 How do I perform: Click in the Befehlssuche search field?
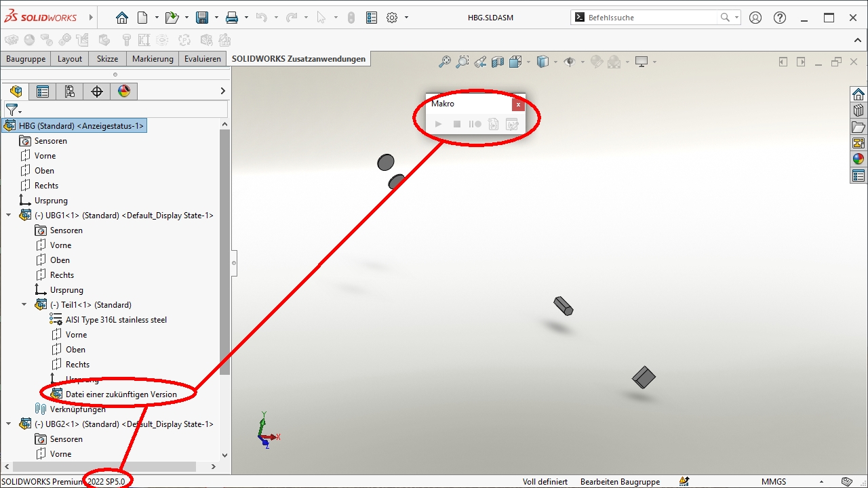[652, 18]
